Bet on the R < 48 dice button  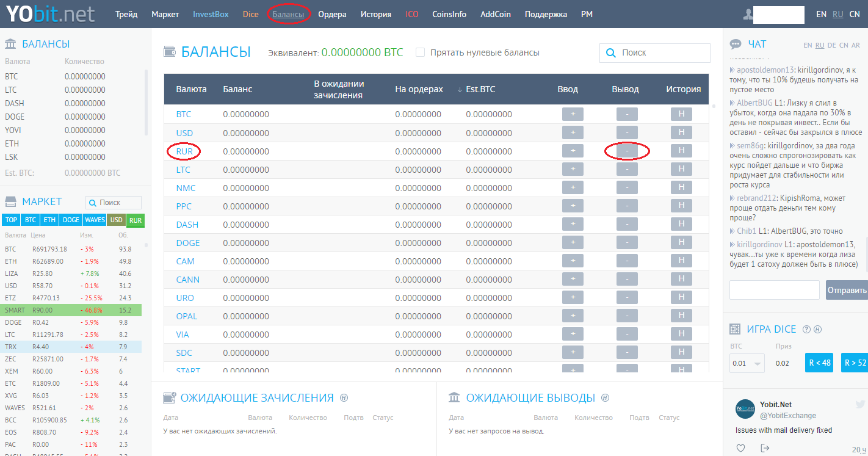coord(819,363)
